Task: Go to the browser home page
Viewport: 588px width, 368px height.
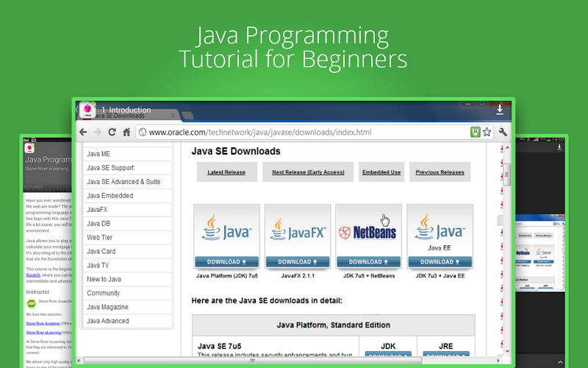Action: [x=126, y=132]
